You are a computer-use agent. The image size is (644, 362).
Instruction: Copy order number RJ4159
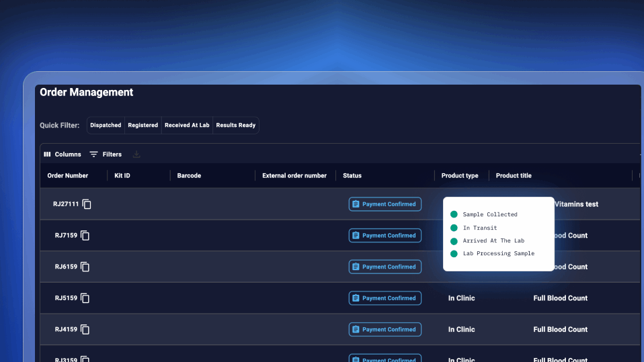(85, 330)
